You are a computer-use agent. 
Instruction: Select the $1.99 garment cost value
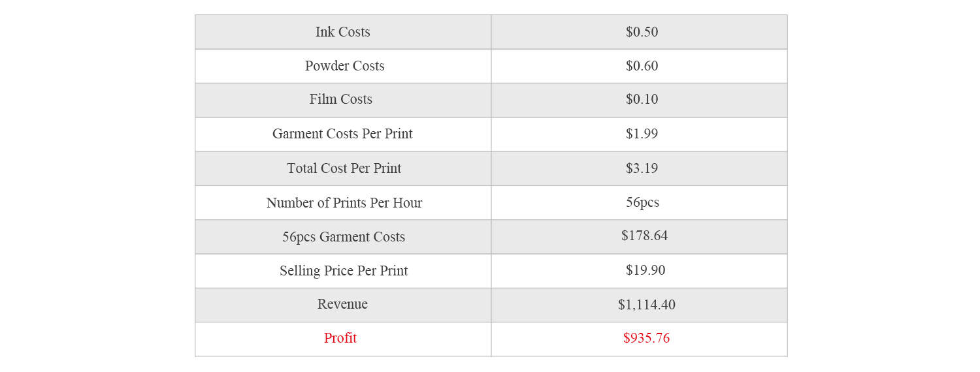642,134
